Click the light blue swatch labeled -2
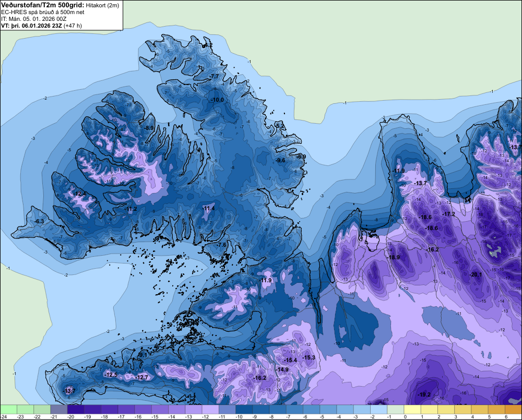The width and height of the screenshot is (522, 420). pos(379,409)
